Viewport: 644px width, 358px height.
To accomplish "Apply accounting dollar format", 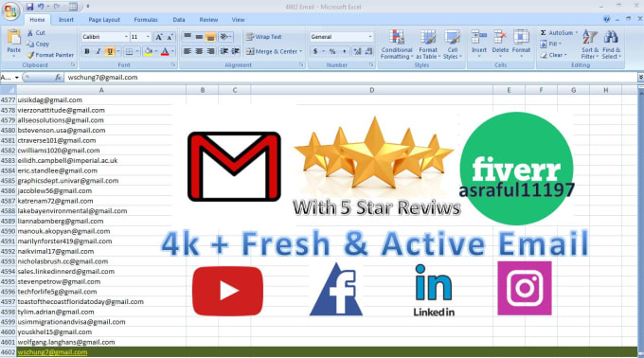I will click(x=315, y=51).
